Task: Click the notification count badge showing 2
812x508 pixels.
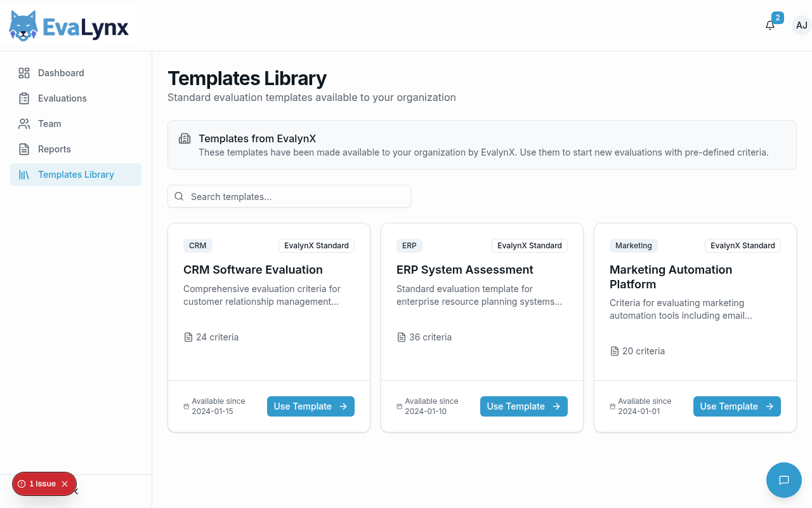Action: tap(778, 18)
